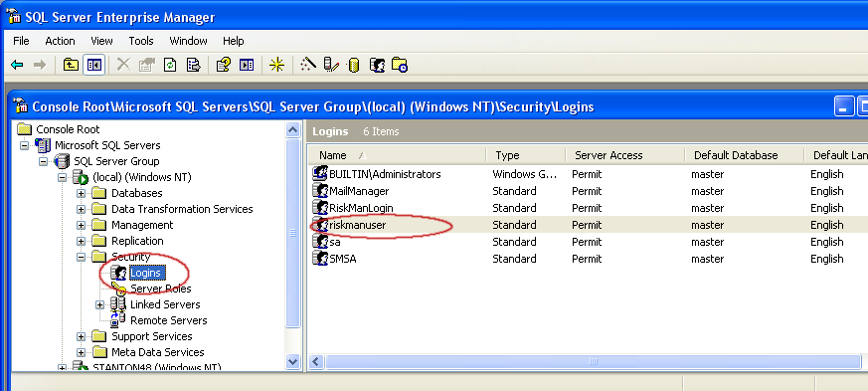Viewport: 868px width, 391px height.
Task: Sort by the Type column header
Action: pos(525,155)
